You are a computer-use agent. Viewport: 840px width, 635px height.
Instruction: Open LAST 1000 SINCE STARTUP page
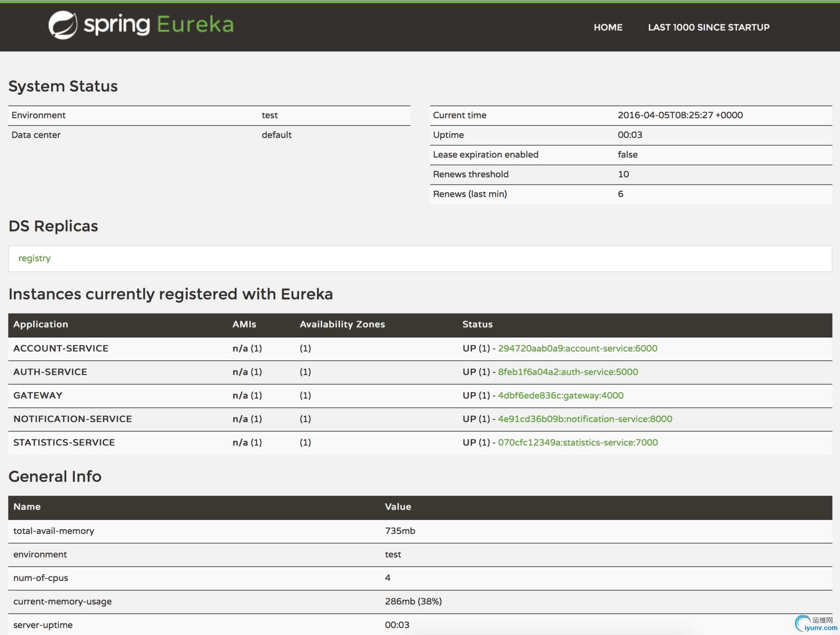pos(708,27)
